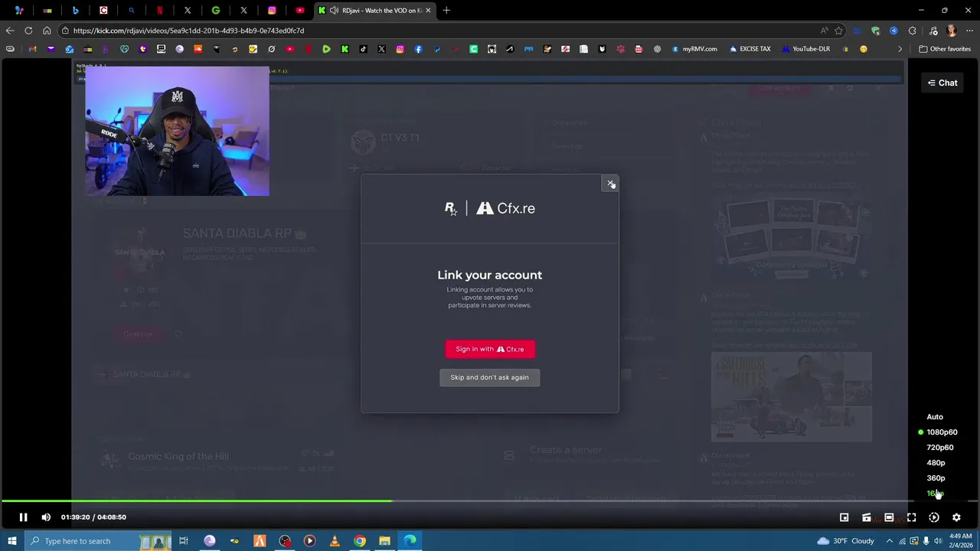
Task: Show hidden system tray icons
Action: (888, 541)
